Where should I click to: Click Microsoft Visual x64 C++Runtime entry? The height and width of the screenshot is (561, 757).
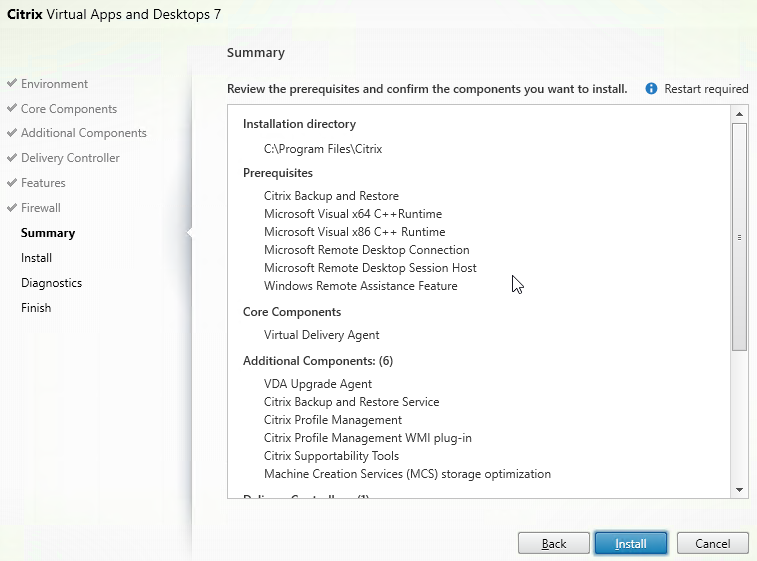click(353, 214)
